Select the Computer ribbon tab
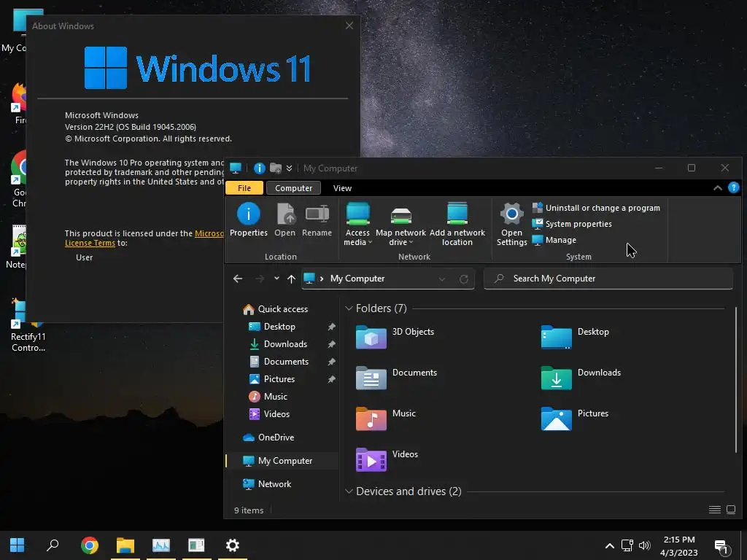 click(293, 188)
